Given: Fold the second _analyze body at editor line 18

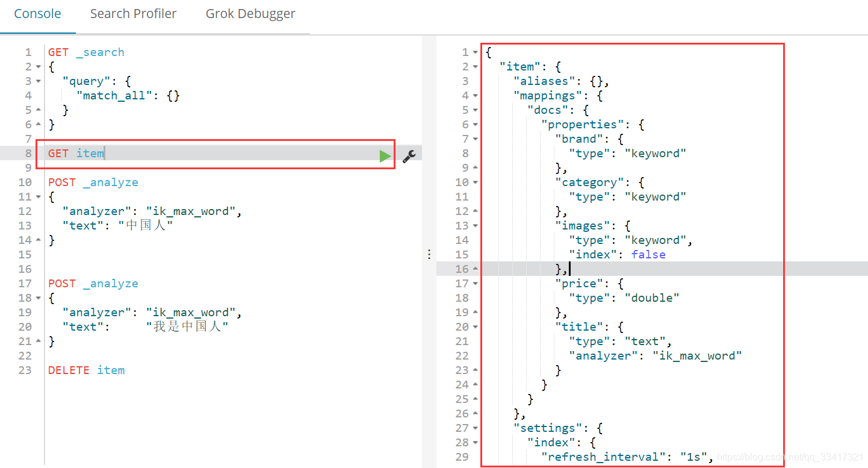Looking at the screenshot, I should tap(38, 298).
